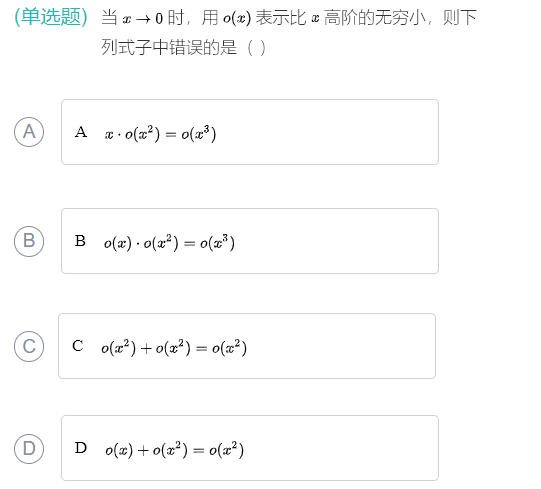Click the letter C inside third answer box
The image size is (541, 489).
tap(78, 346)
